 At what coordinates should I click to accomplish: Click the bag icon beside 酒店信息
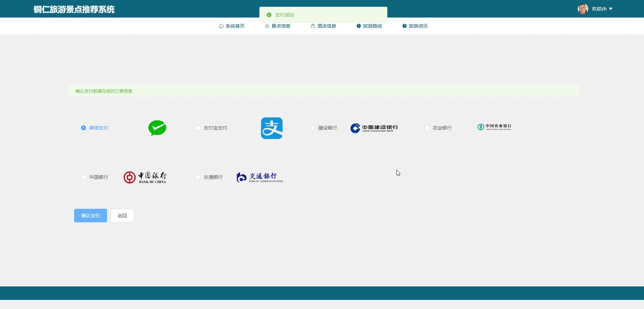pyautogui.click(x=313, y=26)
